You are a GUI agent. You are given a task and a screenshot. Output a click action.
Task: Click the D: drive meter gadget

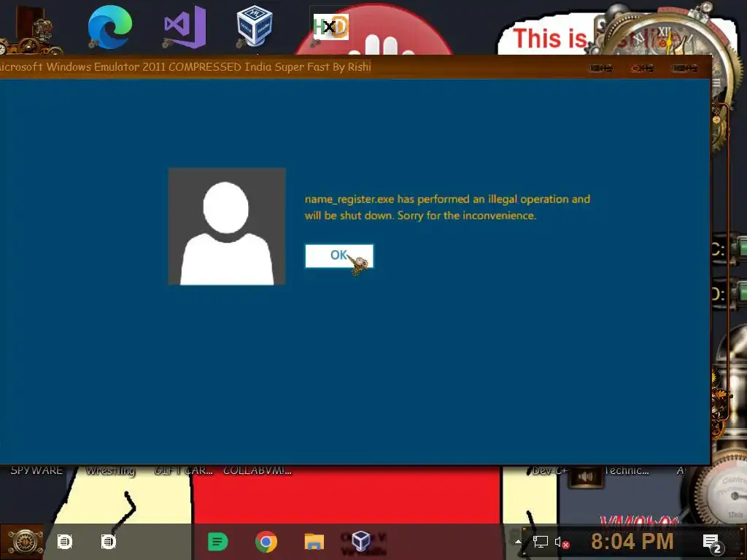[729, 293]
